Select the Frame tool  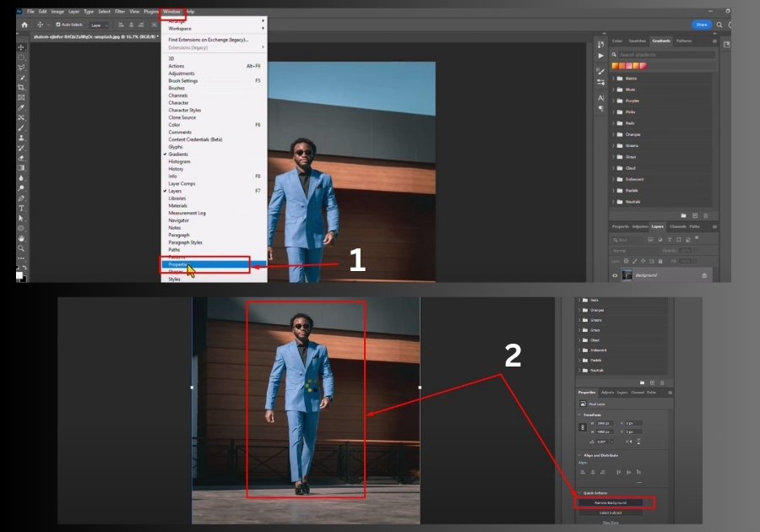[x=21, y=97]
